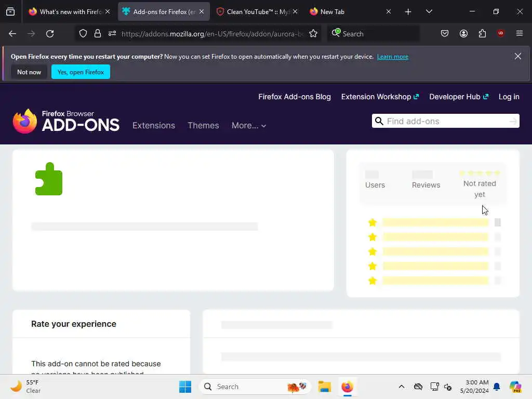Click the Find add-ons search field
The height and width of the screenshot is (399, 532).
pyautogui.click(x=445, y=121)
